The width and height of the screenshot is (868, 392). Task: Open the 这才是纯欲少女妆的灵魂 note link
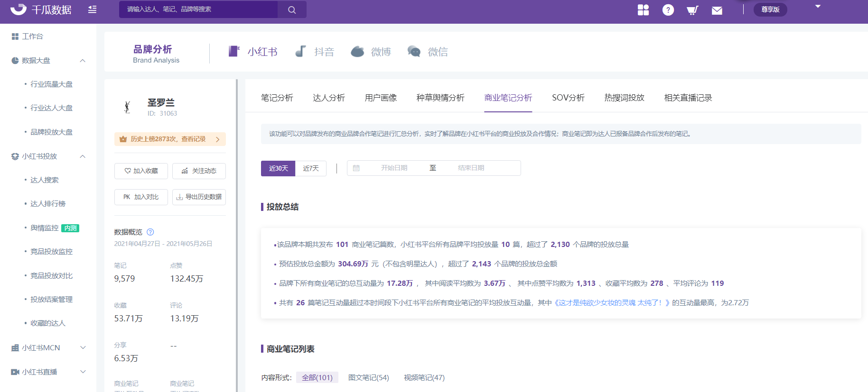[x=612, y=303]
